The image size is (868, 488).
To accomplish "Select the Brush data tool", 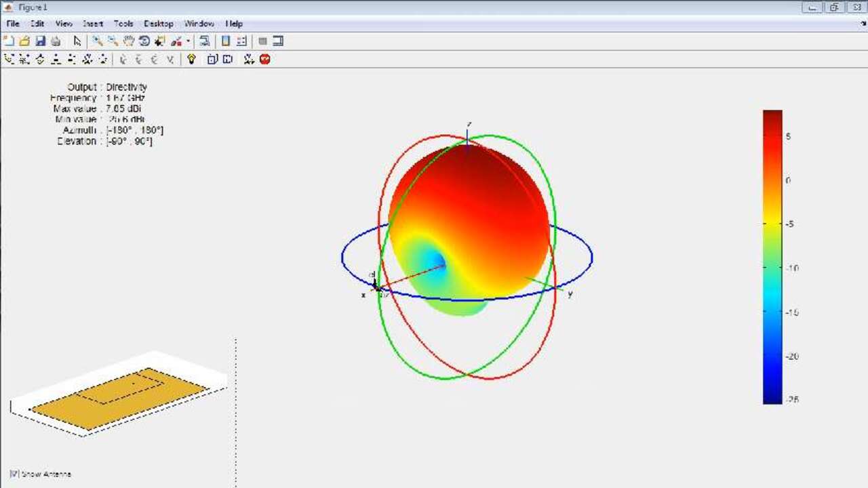I will click(176, 41).
